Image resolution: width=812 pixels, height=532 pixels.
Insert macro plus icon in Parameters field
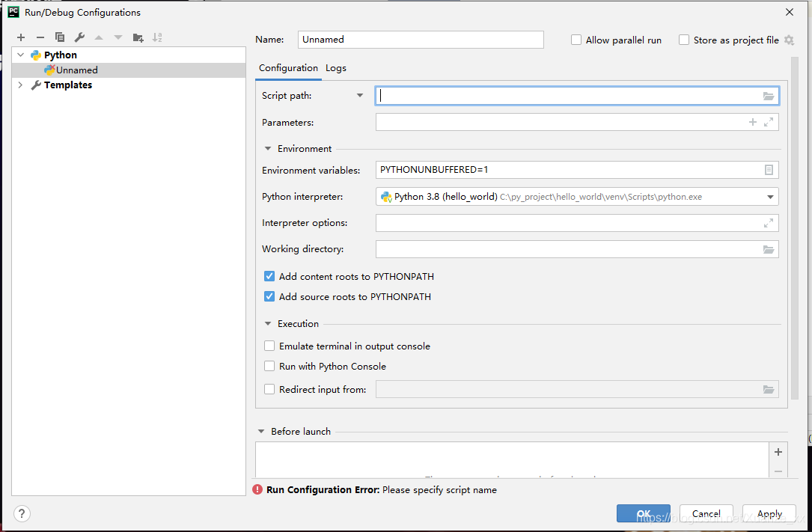click(x=752, y=122)
